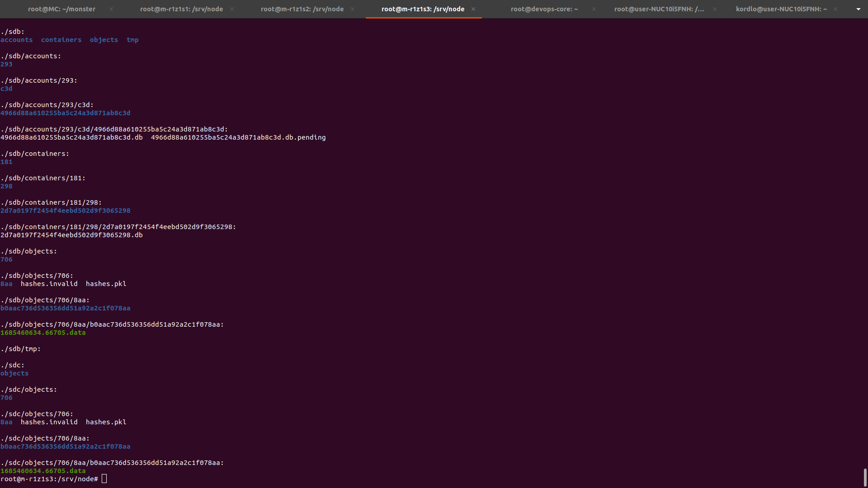Close the root@MC: ~/monster tab
Viewport: 868px width, 488px height.
point(111,9)
